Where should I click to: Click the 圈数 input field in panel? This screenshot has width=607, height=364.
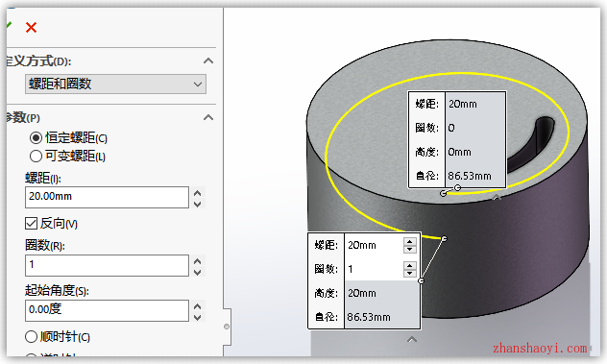[x=107, y=265]
